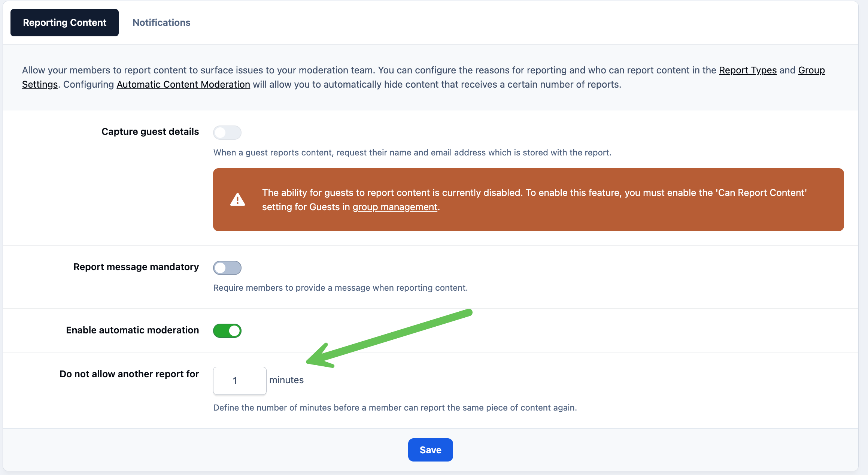Switch to the Notifications tab
This screenshot has width=868, height=475.
click(161, 22)
